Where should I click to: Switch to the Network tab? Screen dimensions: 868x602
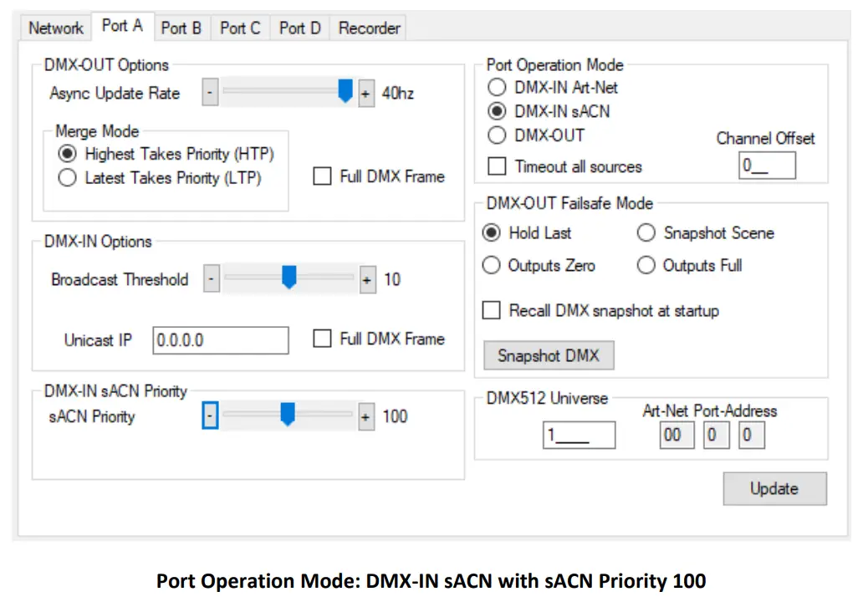pos(54,28)
